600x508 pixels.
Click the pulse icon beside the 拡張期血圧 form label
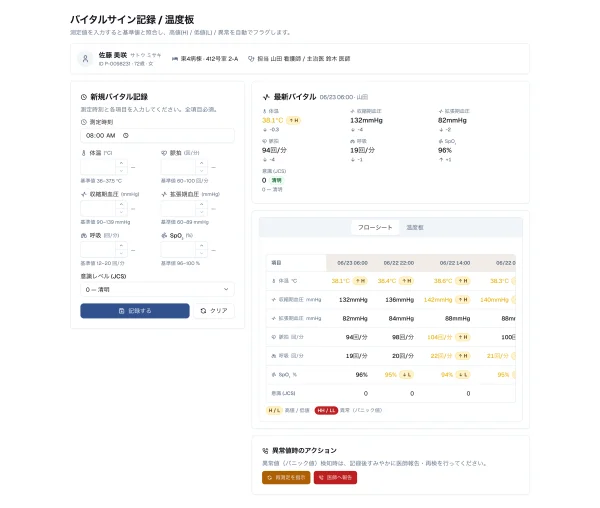pyautogui.click(x=164, y=194)
